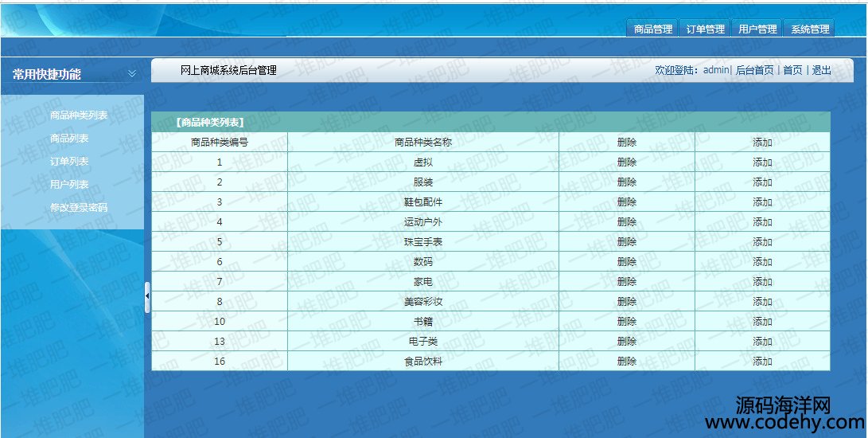Delete the 运动户外 category

coord(627,222)
